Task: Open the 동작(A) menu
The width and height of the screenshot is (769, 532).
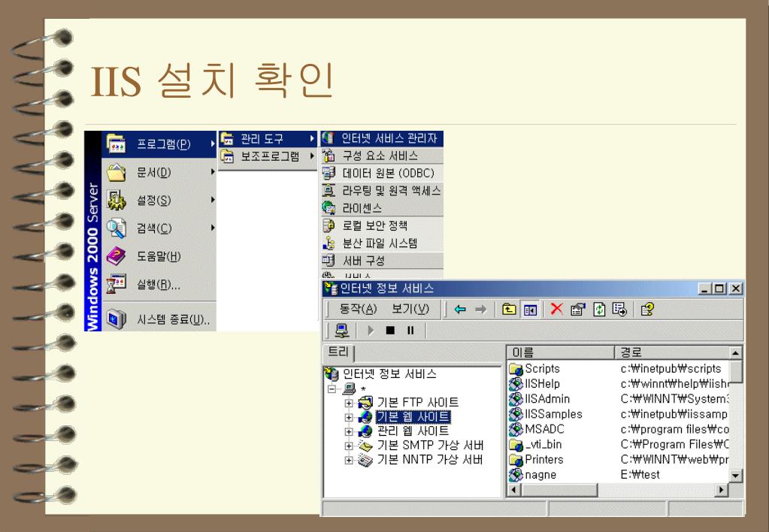Action: [358, 309]
